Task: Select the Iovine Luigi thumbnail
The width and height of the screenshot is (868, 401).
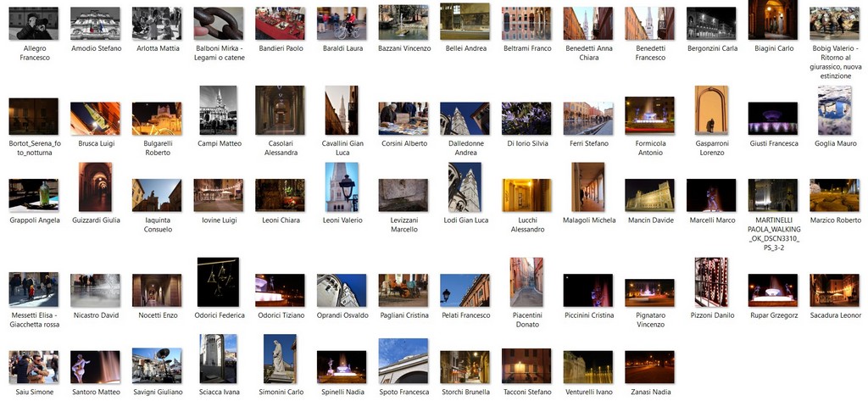Action: click(x=219, y=195)
